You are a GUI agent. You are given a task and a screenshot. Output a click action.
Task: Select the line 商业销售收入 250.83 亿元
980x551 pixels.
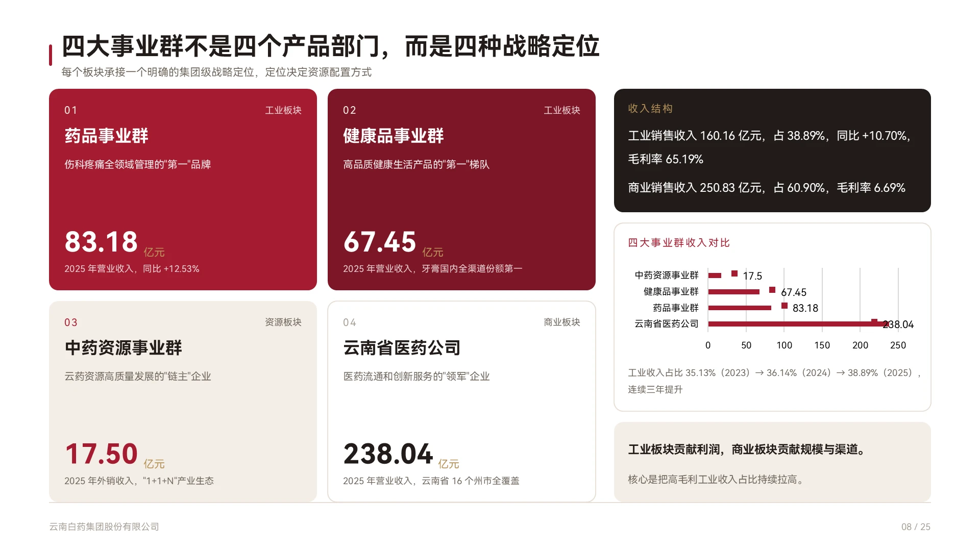click(767, 188)
